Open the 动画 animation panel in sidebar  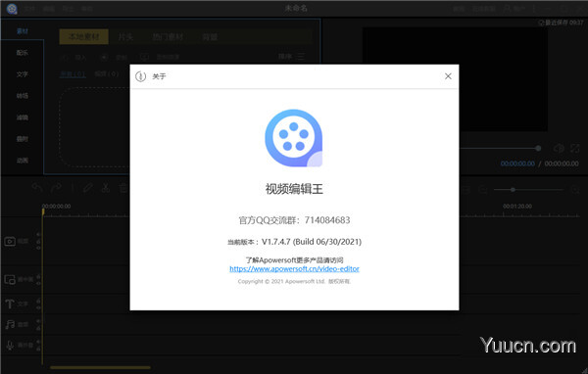coord(23,161)
